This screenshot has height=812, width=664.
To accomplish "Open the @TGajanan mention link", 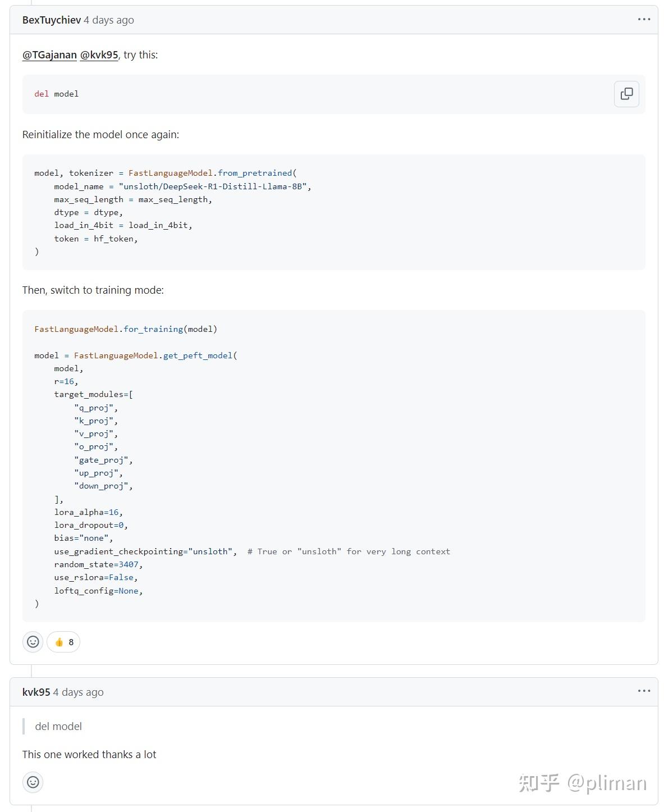I will [x=49, y=54].
